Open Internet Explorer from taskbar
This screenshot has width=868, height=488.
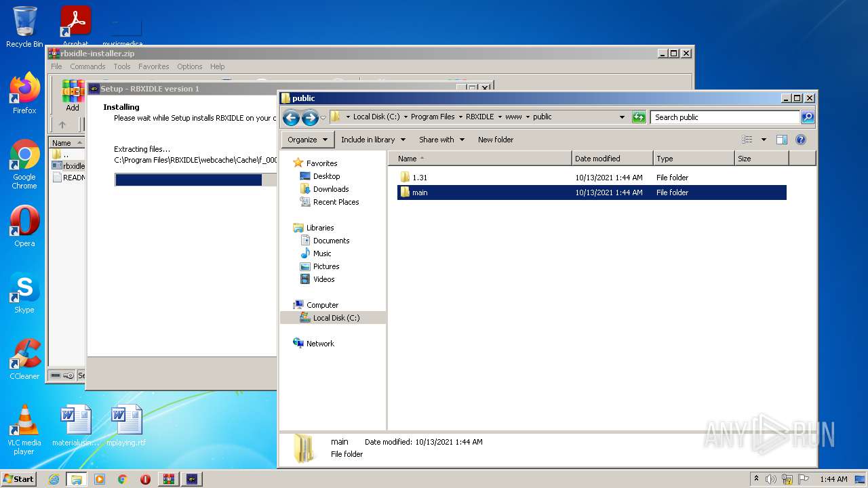point(54,479)
